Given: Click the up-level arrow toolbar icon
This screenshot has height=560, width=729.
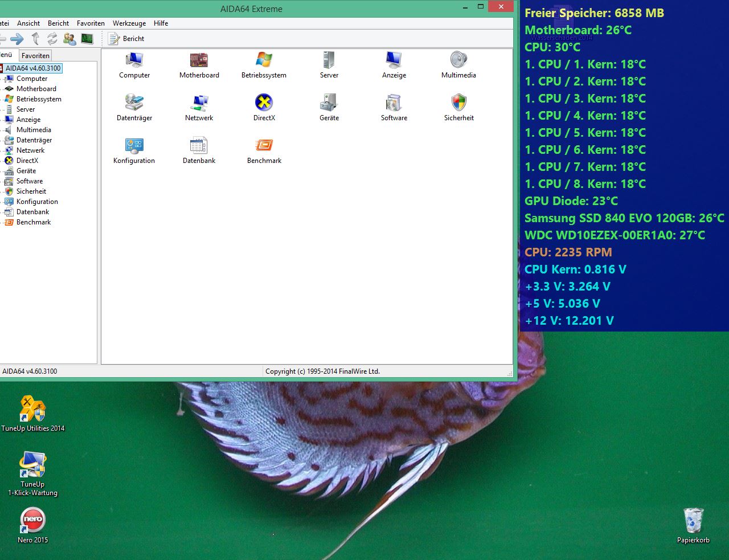Looking at the screenshot, I should click(35, 39).
